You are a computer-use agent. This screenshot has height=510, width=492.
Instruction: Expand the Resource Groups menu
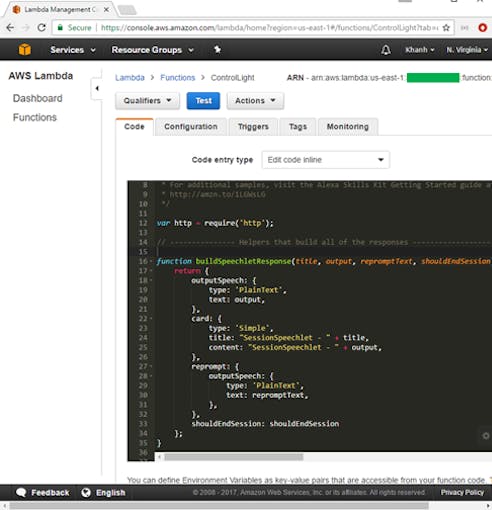153,50
